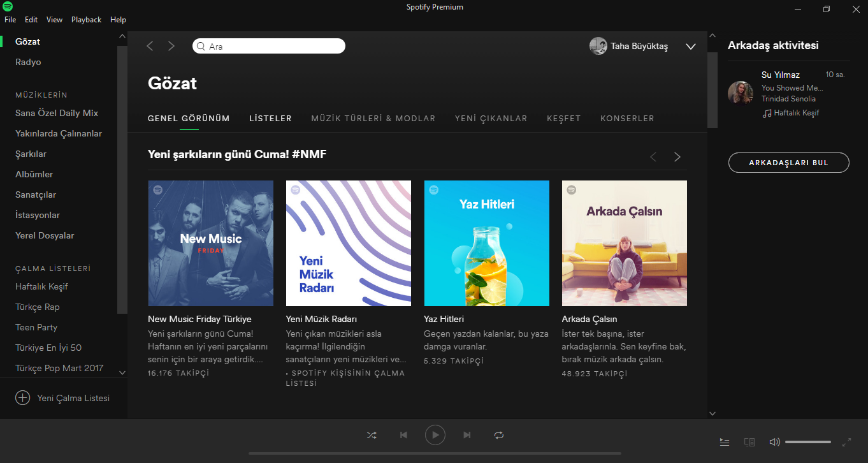Switch to the Keşfet tab

pyautogui.click(x=563, y=119)
